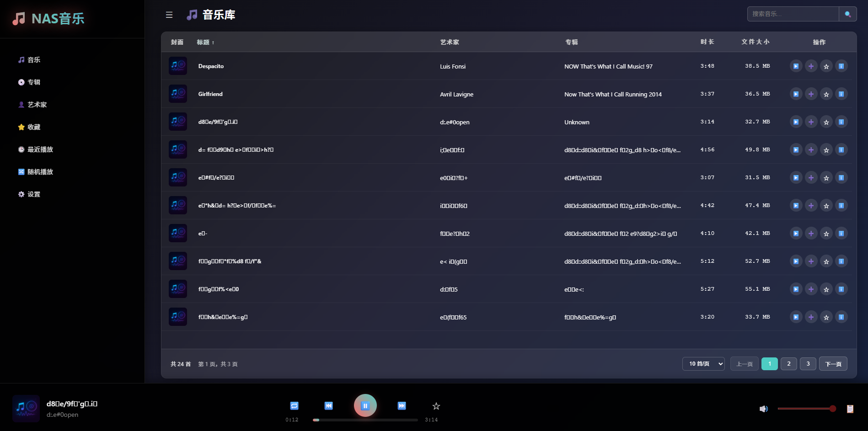The width and height of the screenshot is (868, 431).
Task: Favorite the Despacito track
Action: pos(826,66)
